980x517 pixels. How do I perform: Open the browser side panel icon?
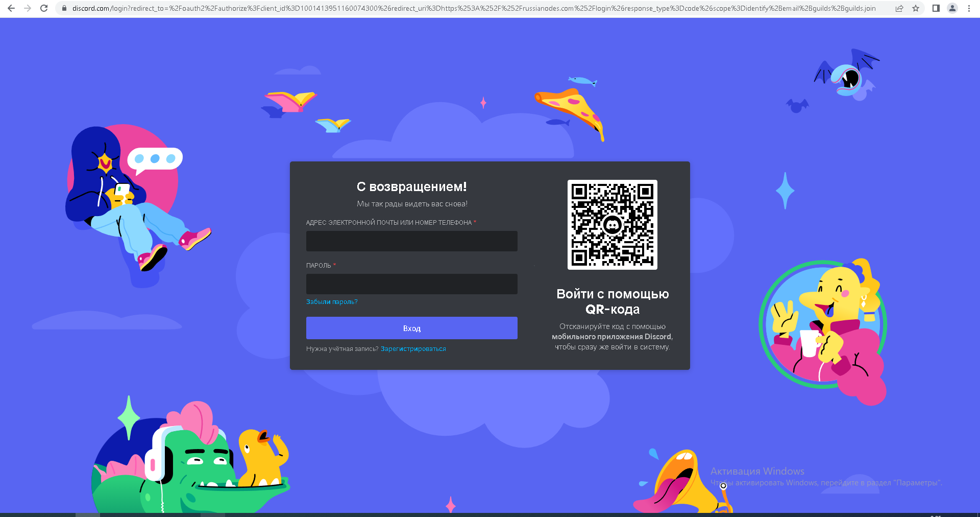coord(936,8)
